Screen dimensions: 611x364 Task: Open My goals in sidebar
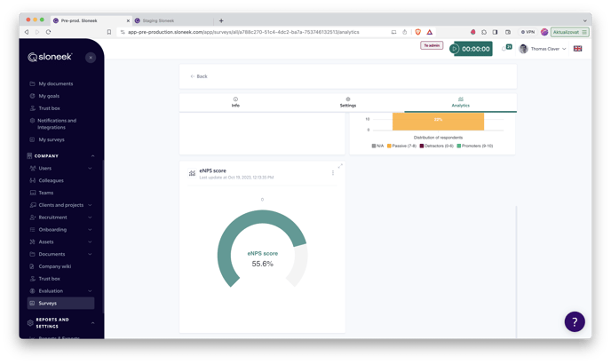click(49, 96)
